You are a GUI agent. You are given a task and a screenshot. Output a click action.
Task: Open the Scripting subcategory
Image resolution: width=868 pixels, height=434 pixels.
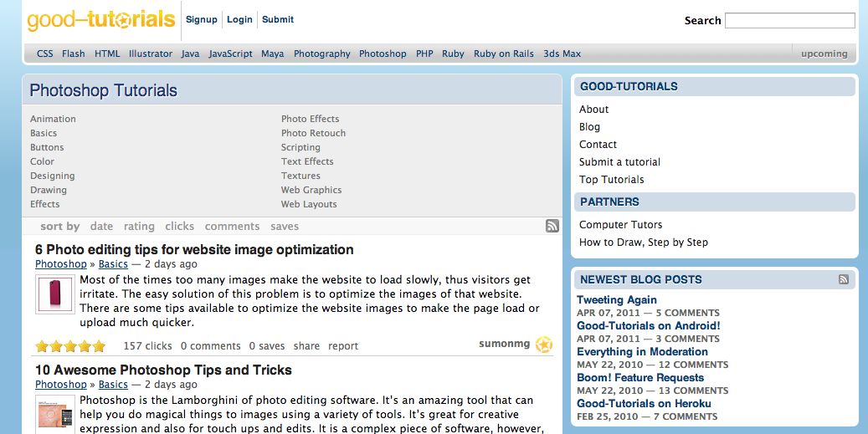tap(300, 147)
